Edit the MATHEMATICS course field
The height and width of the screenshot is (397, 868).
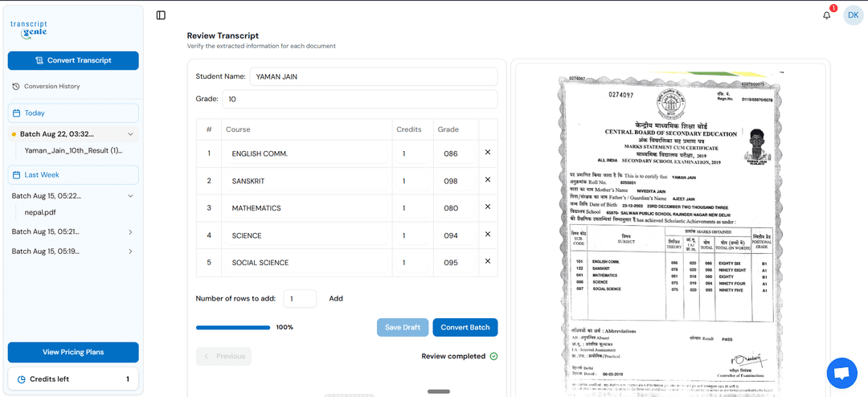306,208
